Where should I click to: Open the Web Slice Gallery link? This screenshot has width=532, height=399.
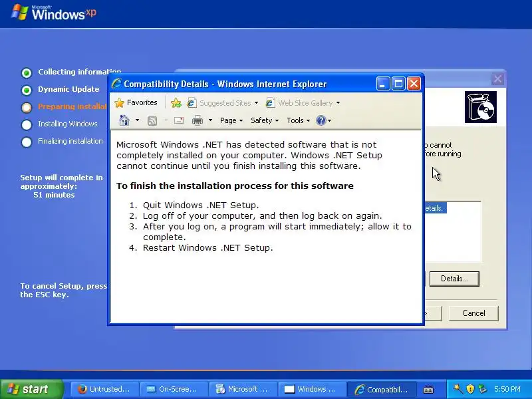coord(299,103)
